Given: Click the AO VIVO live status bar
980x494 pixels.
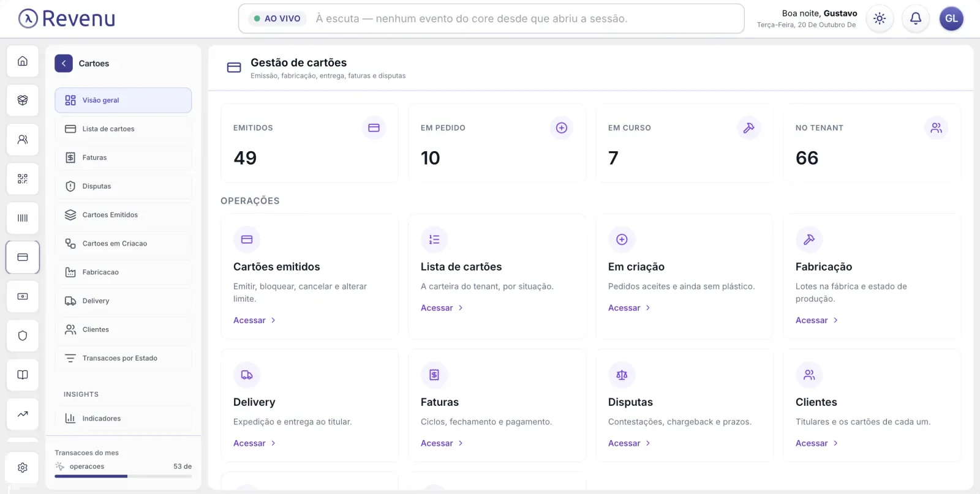Looking at the screenshot, I should (491, 18).
